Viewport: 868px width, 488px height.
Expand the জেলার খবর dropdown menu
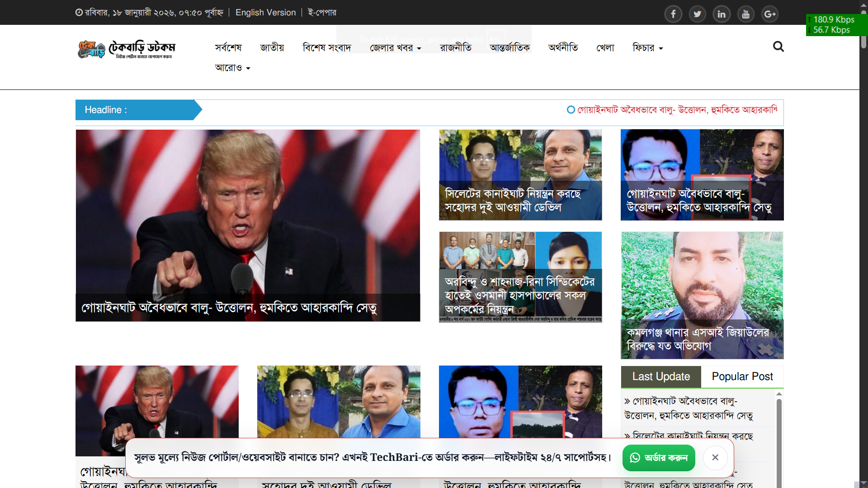(x=395, y=48)
